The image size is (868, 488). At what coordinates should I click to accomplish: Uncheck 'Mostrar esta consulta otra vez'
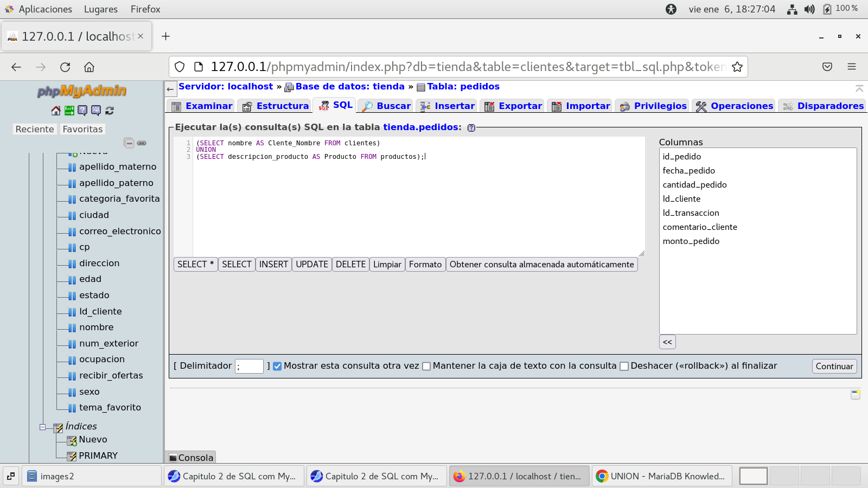tap(277, 366)
